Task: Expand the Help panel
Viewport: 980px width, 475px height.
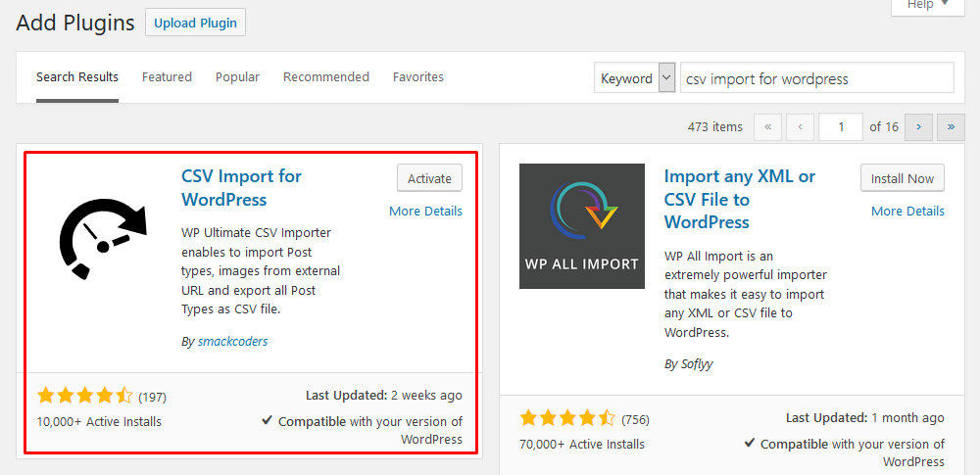Action: 927,6
